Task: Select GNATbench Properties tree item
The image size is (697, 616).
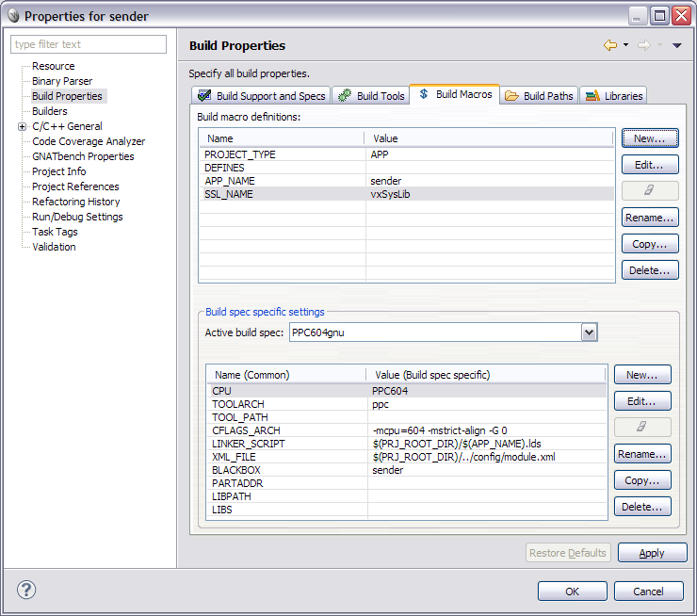Action: click(83, 156)
